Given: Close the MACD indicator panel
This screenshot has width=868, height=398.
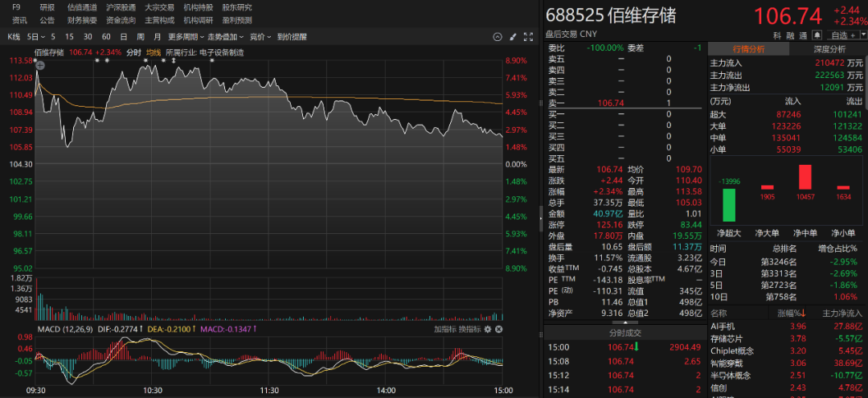Looking at the screenshot, I should click(x=498, y=330).
